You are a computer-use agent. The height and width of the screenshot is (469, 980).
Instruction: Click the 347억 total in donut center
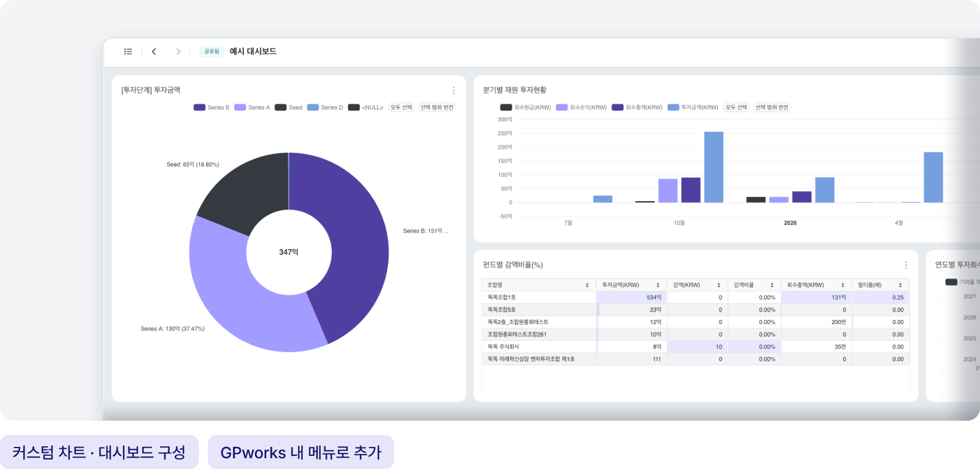[x=288, y=252]
